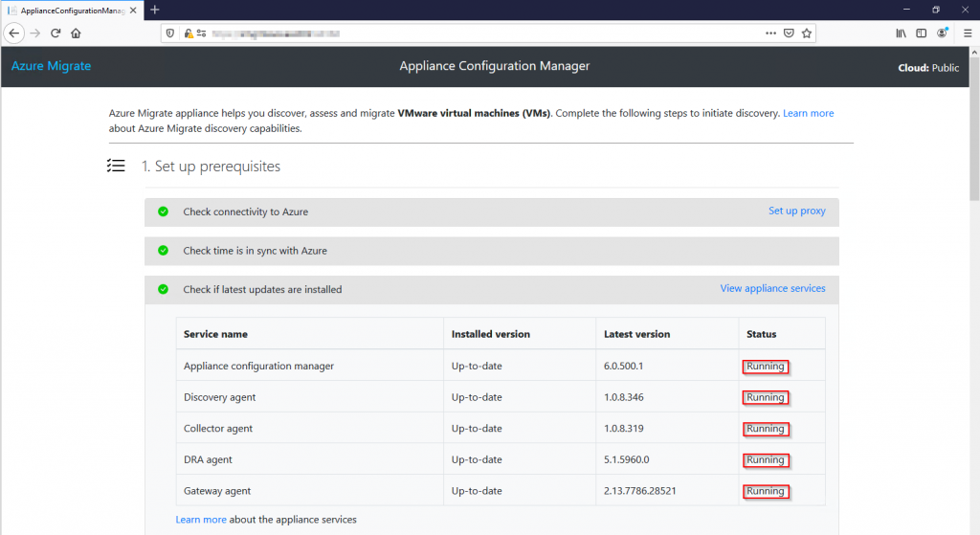This screenshot has height=535, width=980.
Task: Select the ApplianceConfigurationManager browser tab
Action: (73, 10)
